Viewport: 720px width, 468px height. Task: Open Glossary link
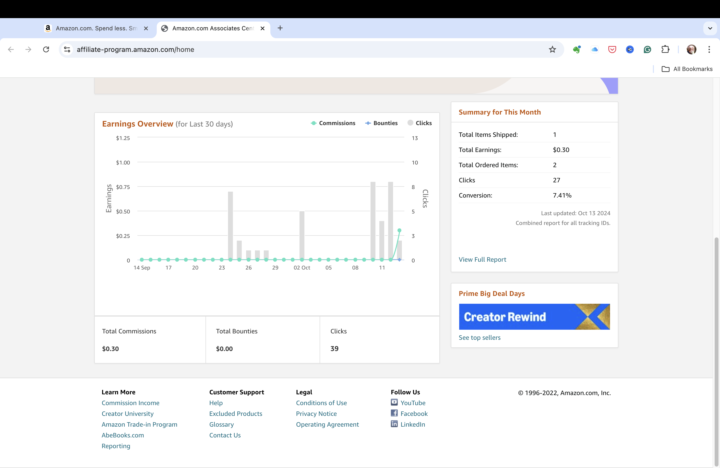221,424
